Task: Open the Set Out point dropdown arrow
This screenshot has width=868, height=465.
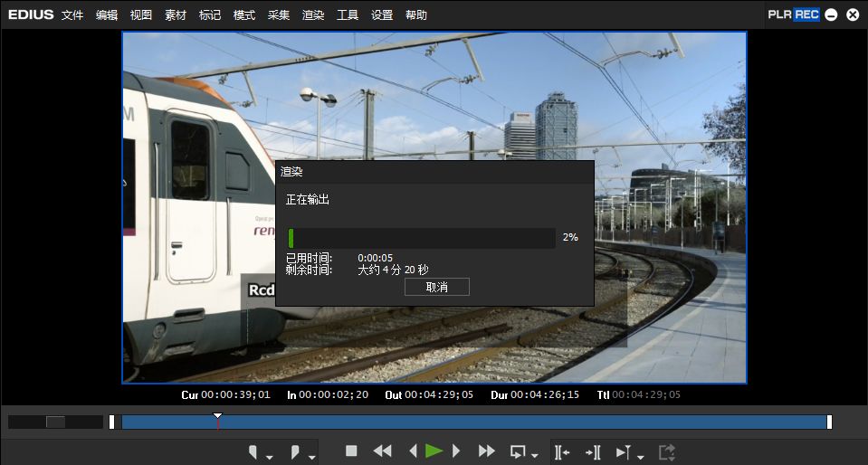Action: [311, 456]
